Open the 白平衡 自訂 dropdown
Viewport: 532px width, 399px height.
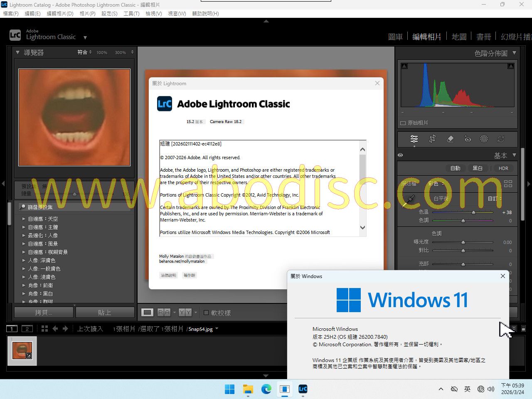pyautogui.click(x=495, y=199)
